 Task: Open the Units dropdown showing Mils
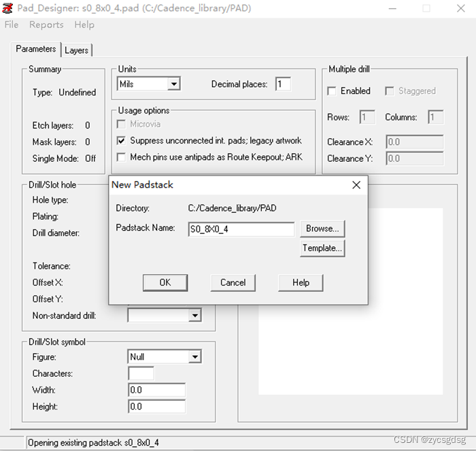(174, 84)
